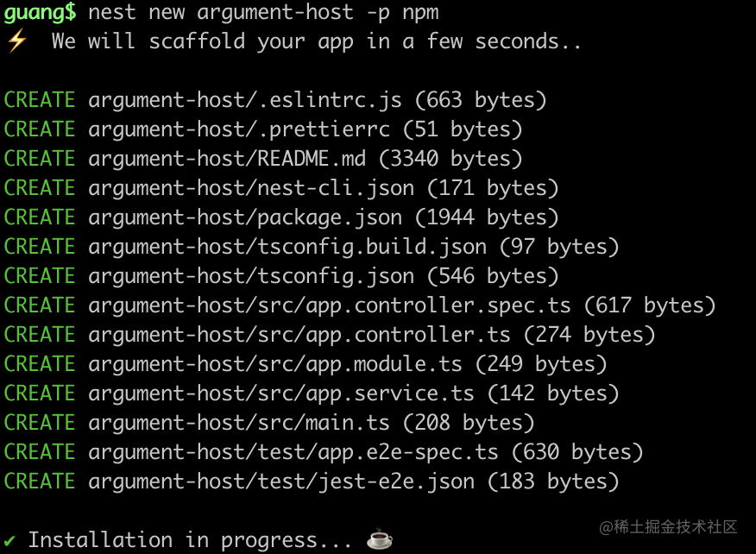Click the guang$ shell prompt
The height and width of the screenshot is (554, 756).
coord(40,12)
